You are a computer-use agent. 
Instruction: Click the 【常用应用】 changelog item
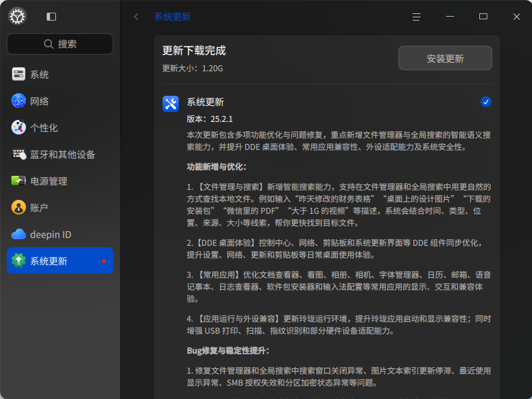339,287
